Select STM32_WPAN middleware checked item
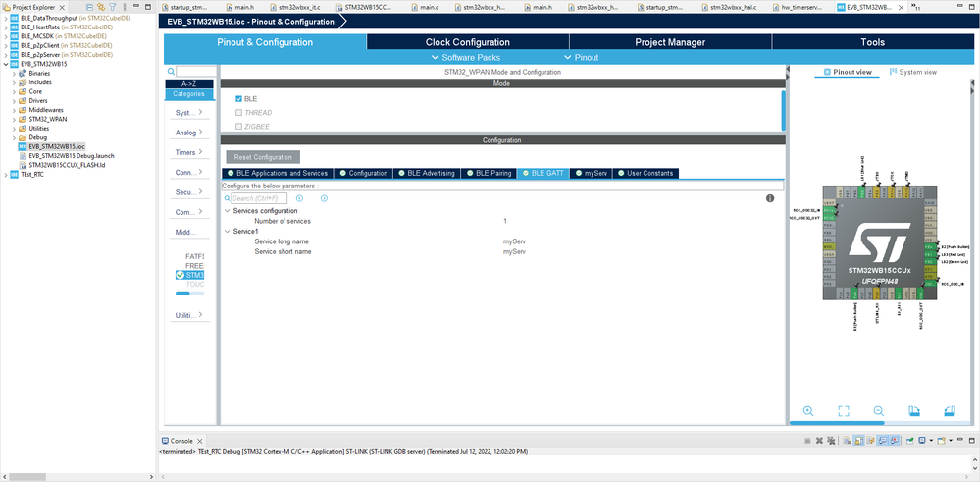This screenshot has height=482, width=980. coord(190,275)
